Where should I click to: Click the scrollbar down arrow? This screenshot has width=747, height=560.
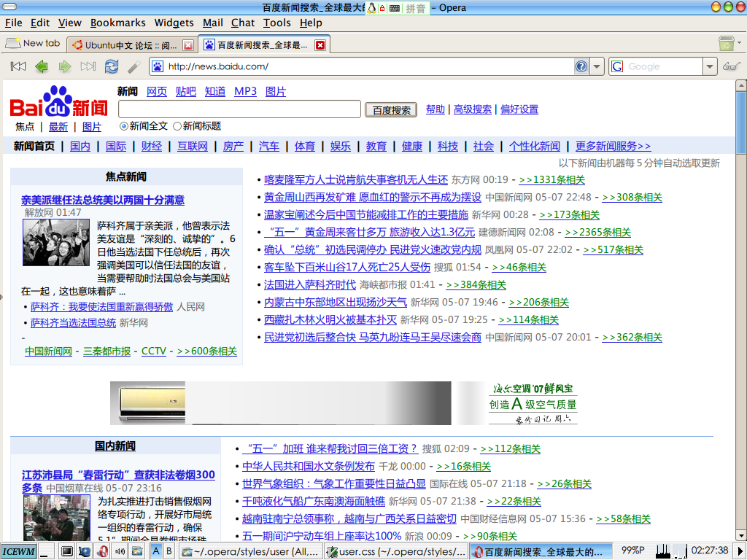[x=741, y=535]
